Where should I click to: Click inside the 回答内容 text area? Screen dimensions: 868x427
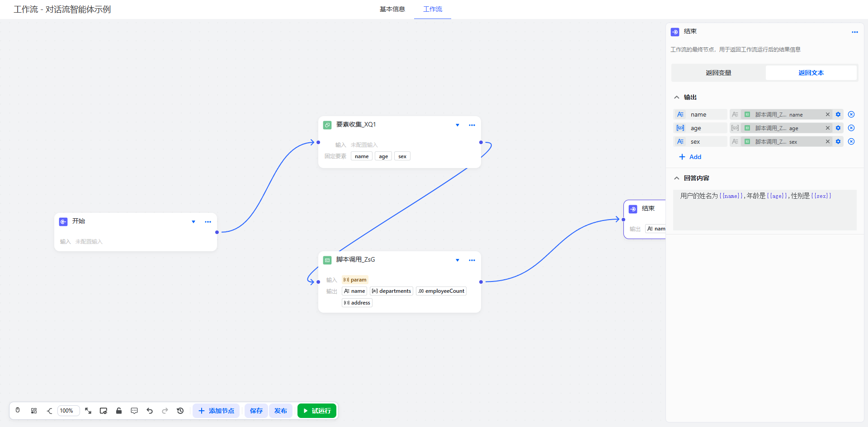764,212
